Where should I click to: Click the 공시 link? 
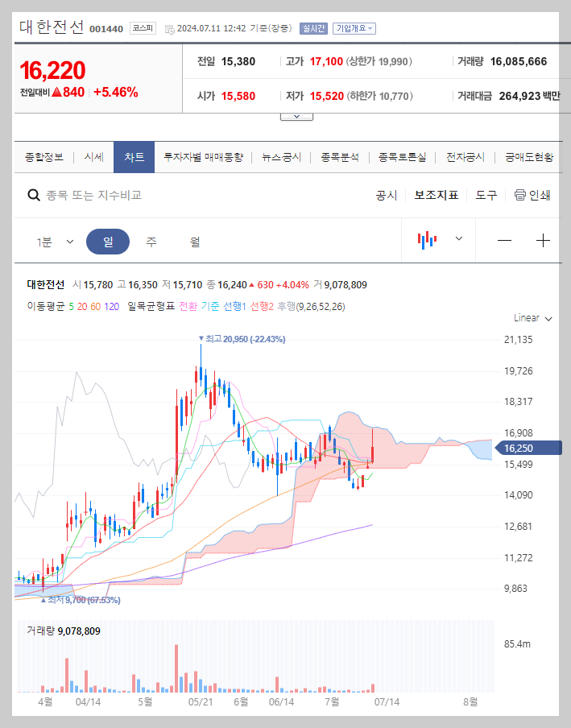387,195
